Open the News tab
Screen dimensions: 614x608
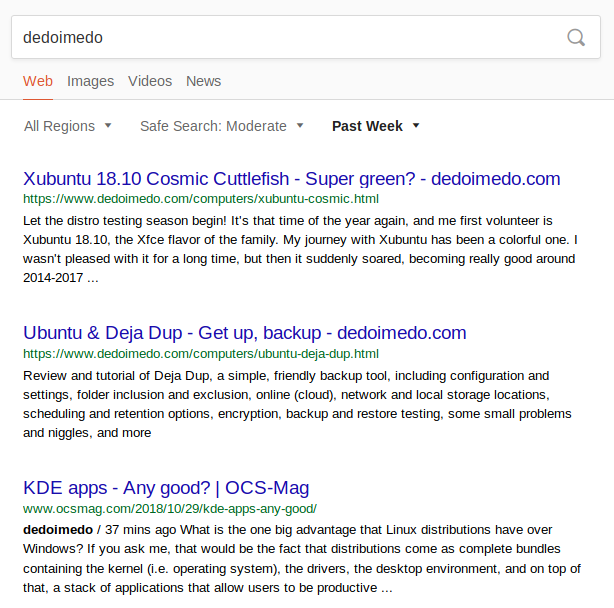(204, 81)
